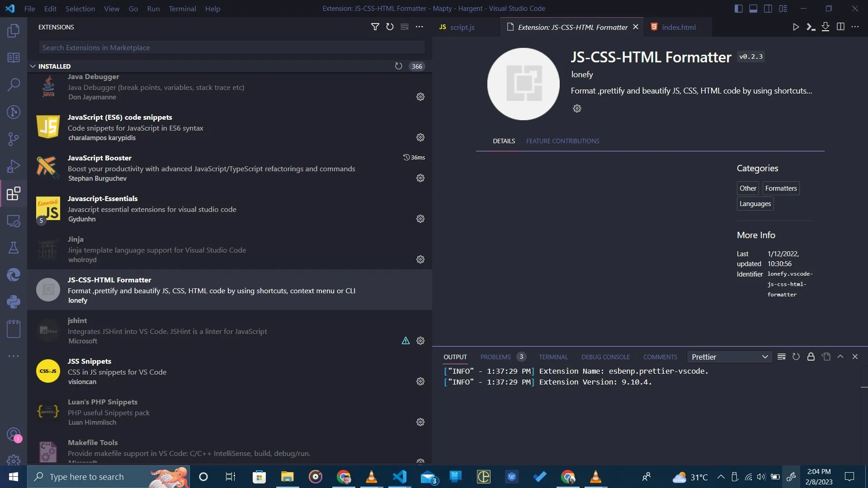Open the Explorer view in activity bar
The width and height of the screenshot is (868, 488).
coord(14,31)
